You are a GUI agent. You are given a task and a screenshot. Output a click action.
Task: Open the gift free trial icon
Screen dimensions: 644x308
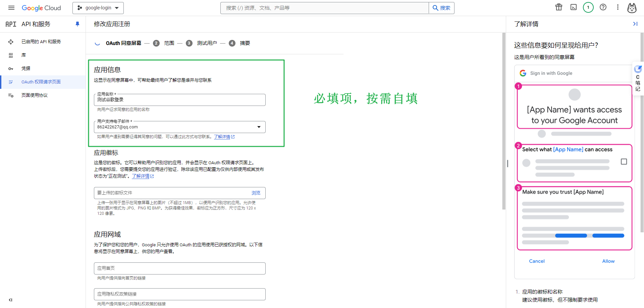tap(559, 7)
